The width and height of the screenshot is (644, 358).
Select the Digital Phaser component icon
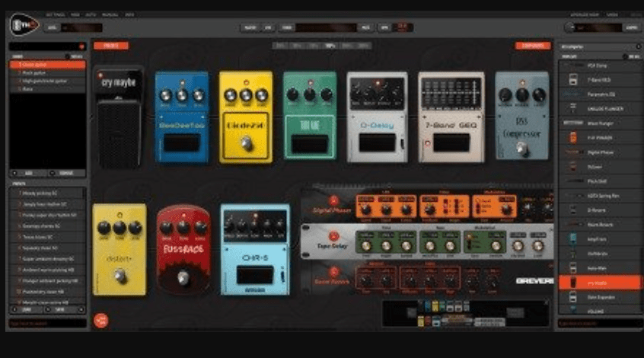573,152
